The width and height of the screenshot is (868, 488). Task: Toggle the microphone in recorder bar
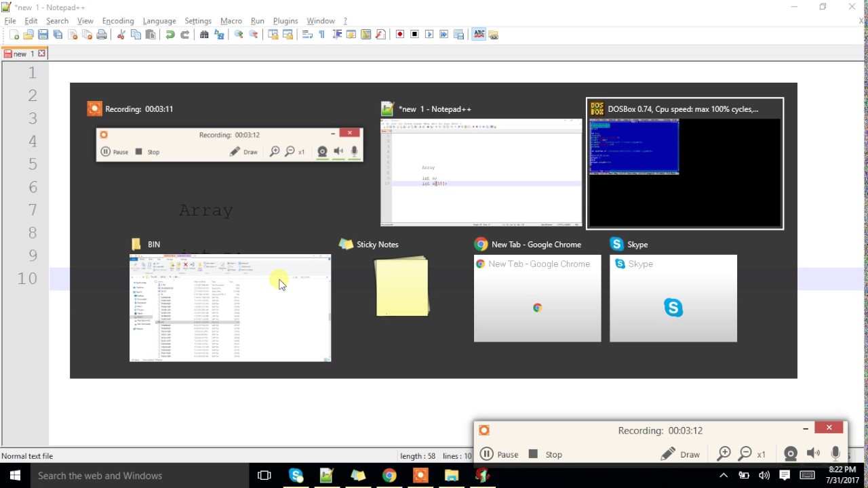[x=835, y=454]
